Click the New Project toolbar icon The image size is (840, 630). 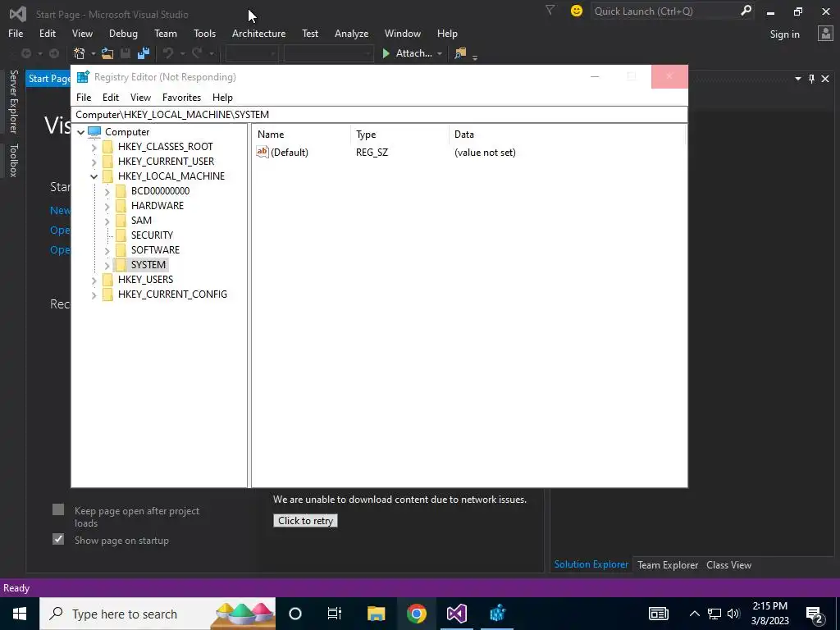[x=80, y=53]
